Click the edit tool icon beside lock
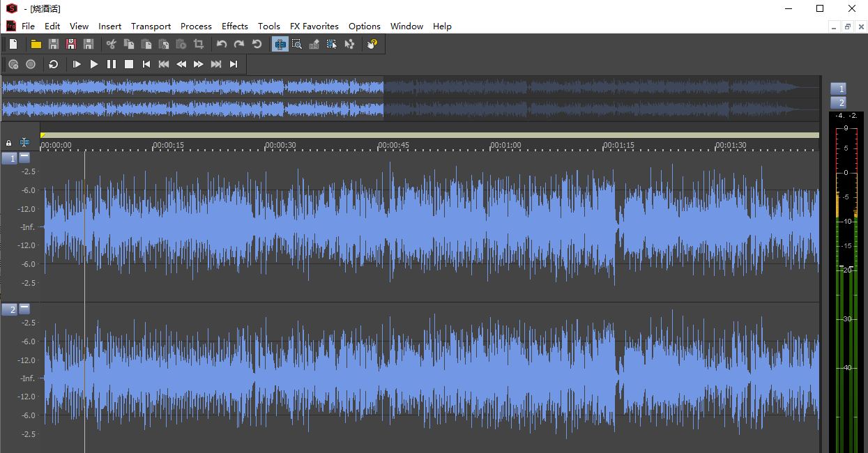Image resolution: width=868 pixels, height=453 pixels. (x=24, y=142)
